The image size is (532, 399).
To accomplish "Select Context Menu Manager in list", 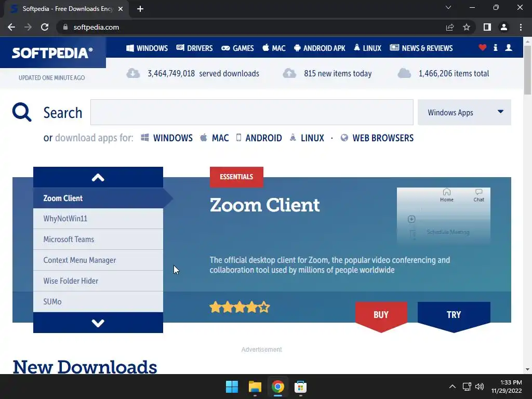I will pyautogui.click(x=98, y=260).
